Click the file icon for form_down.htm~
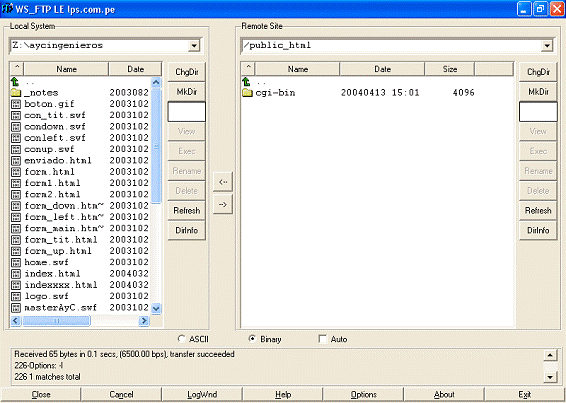 16,206
